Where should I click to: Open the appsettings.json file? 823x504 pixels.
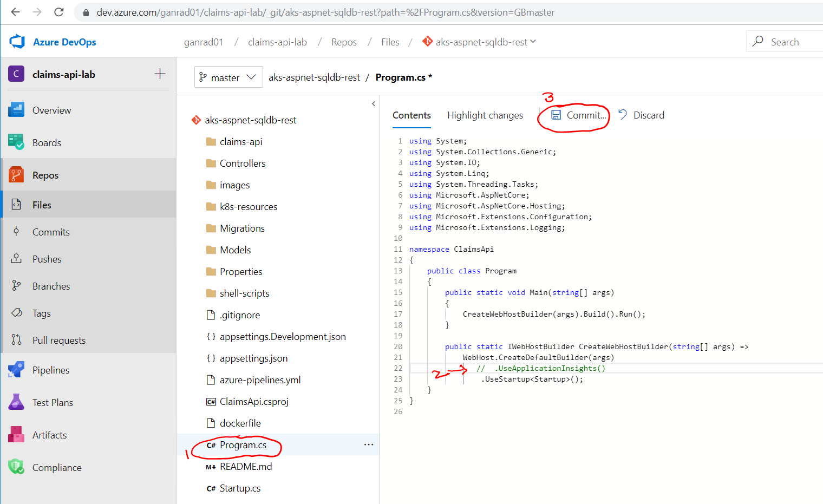[253, 358]
